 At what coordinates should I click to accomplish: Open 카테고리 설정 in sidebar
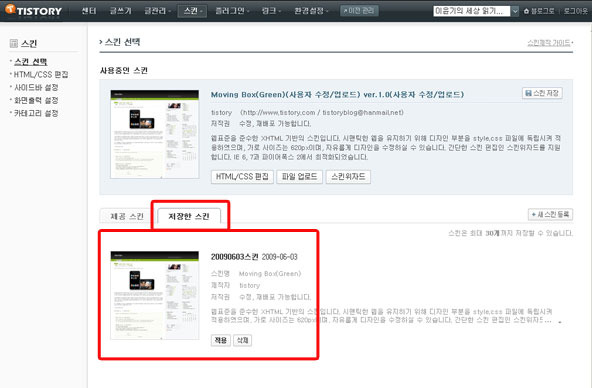36,113
